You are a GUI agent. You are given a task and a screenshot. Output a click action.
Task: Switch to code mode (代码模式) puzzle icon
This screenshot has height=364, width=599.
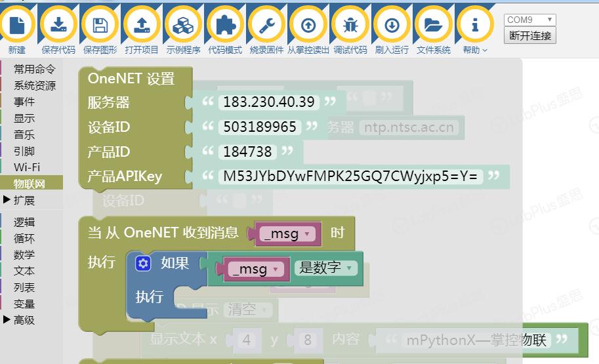pyautogui.click(x=225, y=25)
